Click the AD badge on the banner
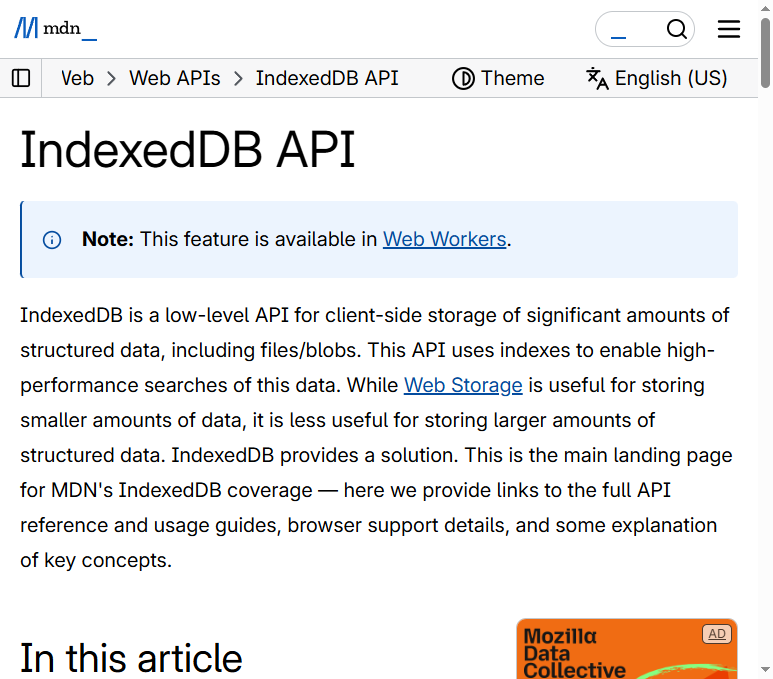Image resolution: width=773 pixels, height=679 pixels. (x=716, y=634)
